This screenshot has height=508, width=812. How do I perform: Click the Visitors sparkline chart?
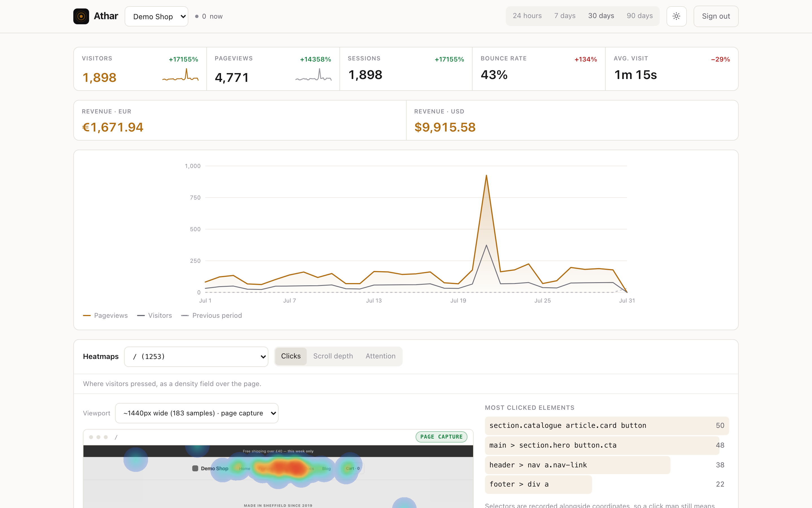pos(180,75)
